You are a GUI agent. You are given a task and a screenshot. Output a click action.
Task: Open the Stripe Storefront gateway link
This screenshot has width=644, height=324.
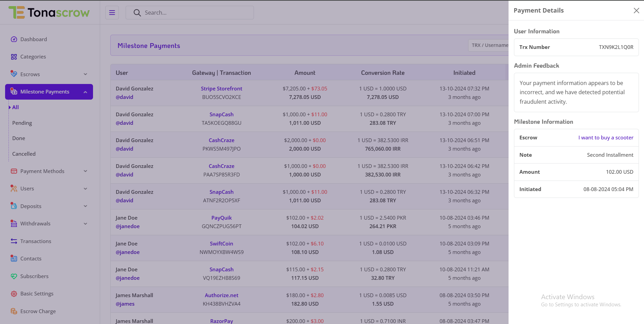pyautogui.click(x=221, y=89)
